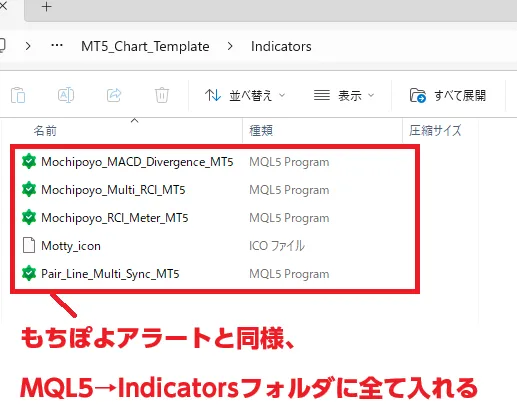Click the Motty_icon blank file icon
Image resolution: width=517 pixels, height=411 pixels.
tap(29, 246)
